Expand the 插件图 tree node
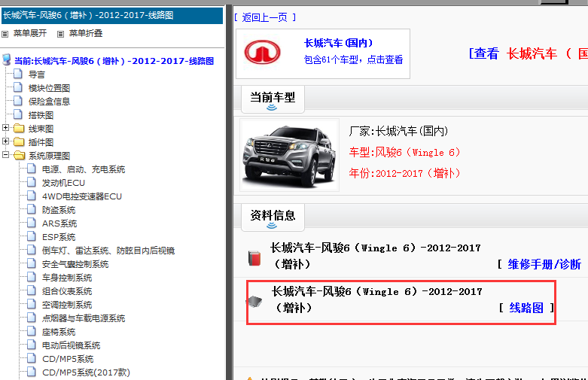Viewport: 588px width, 380px height. [x=5, y=141]
